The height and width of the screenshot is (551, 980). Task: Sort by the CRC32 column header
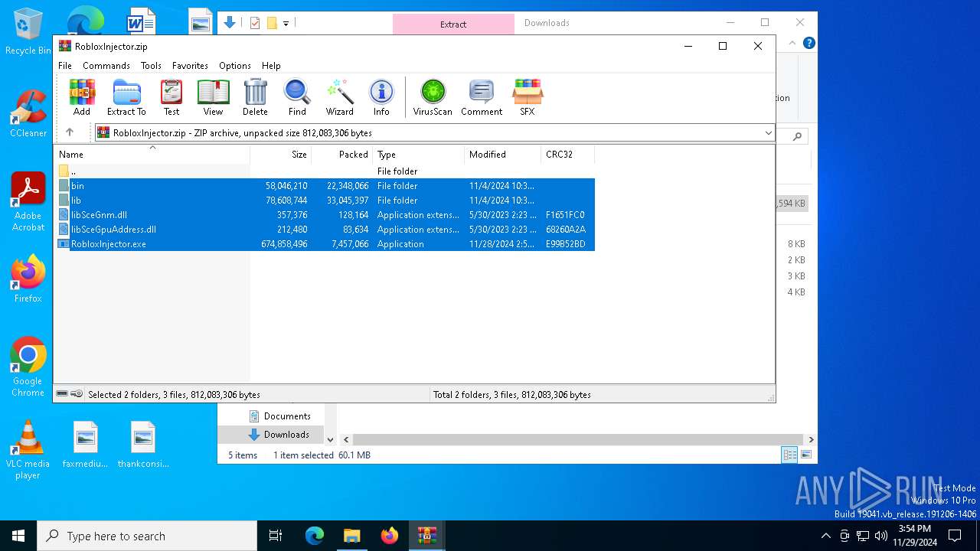click(x=568, y=155)
